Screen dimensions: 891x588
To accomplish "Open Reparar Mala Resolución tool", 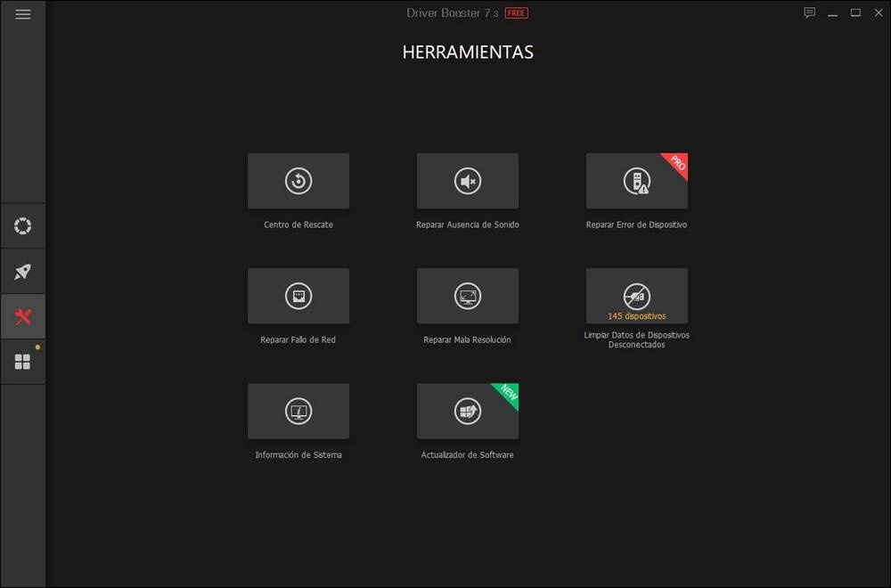I will click(x=468, y=296).
